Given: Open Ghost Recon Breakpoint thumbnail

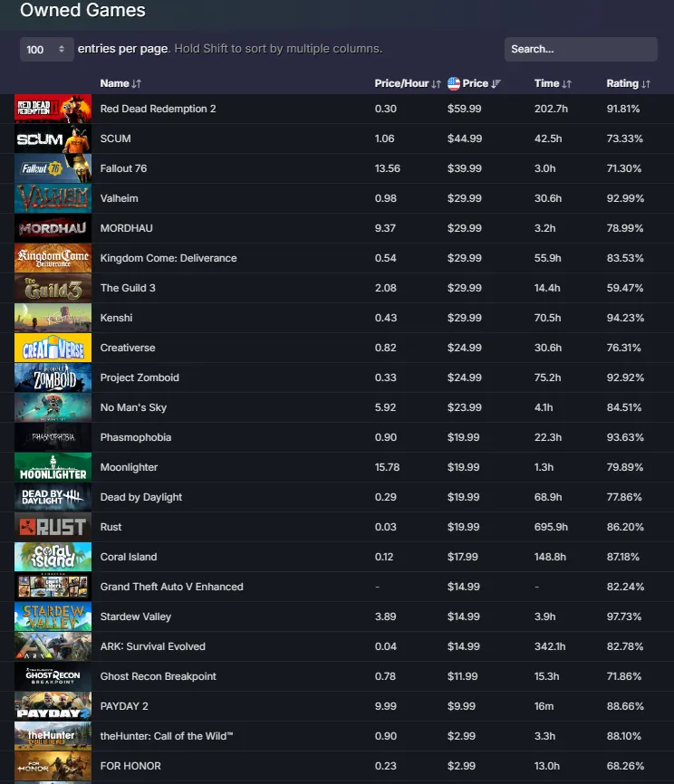Looking at the screenshot, I should (53, 676).
